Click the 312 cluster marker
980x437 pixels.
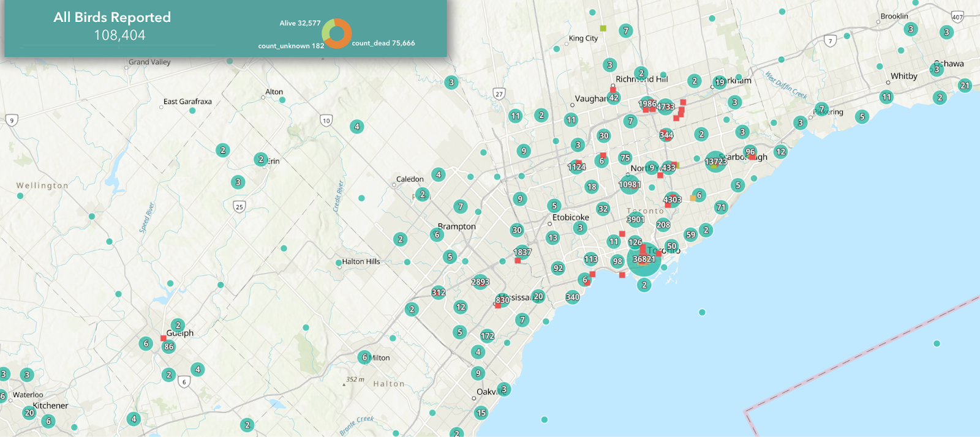tap(439, 293)
